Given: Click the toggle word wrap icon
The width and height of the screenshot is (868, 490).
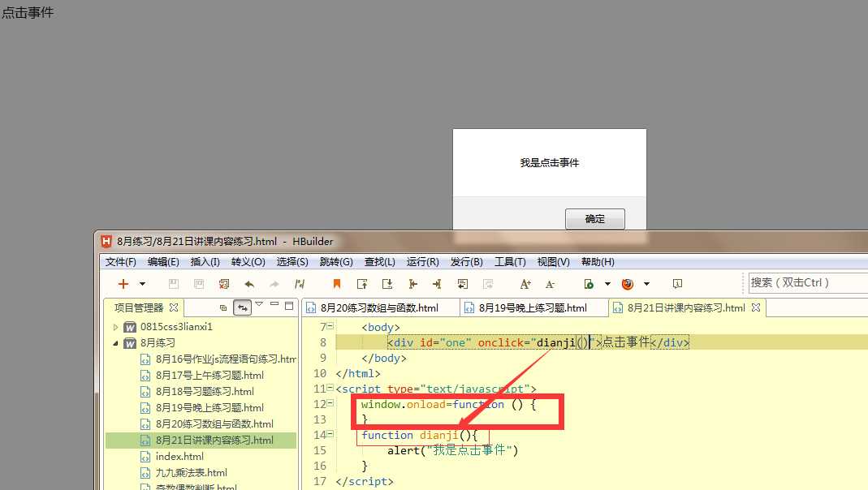Looking at the screenshot, I should (463, 284).
